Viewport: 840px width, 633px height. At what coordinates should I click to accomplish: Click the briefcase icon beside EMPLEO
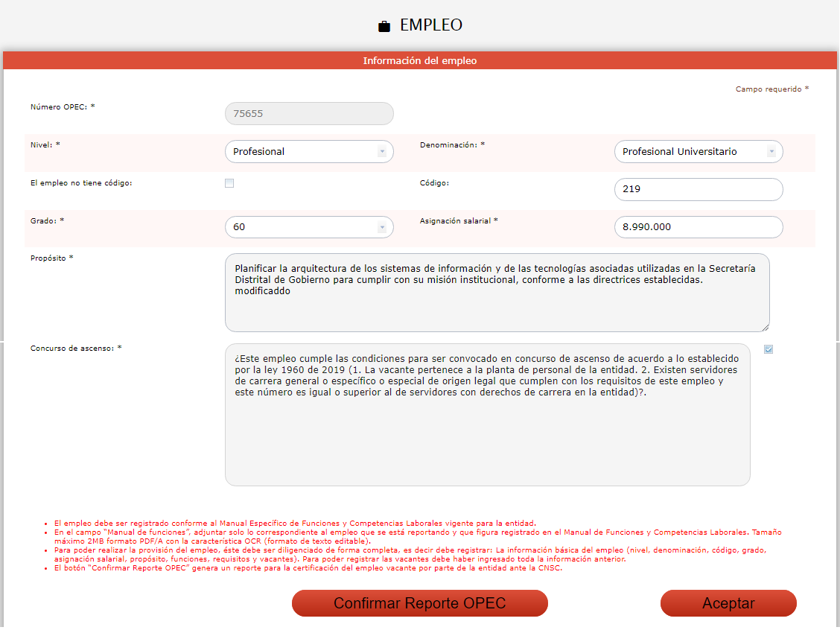384,26
